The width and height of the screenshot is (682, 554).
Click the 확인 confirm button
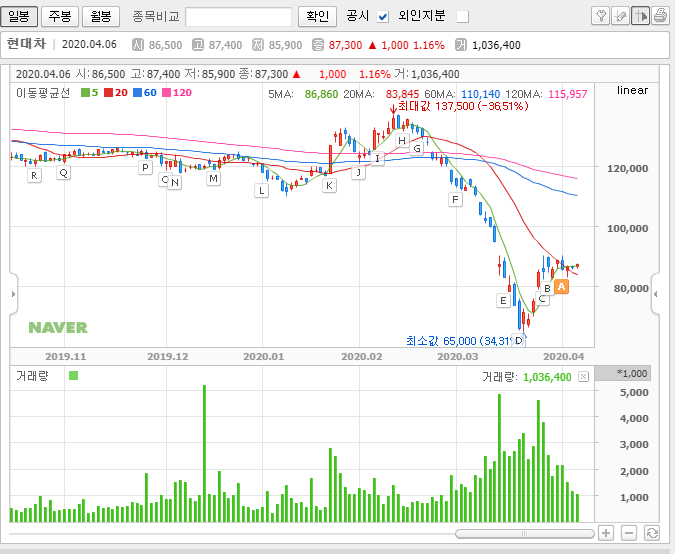point(318,17)
